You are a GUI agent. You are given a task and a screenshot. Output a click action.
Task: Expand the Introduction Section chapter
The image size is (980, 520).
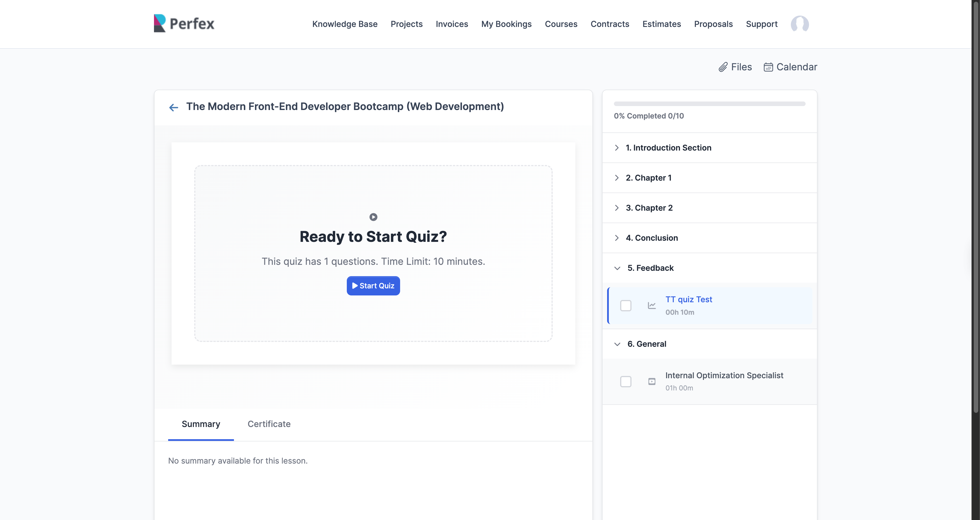[668, 148]
